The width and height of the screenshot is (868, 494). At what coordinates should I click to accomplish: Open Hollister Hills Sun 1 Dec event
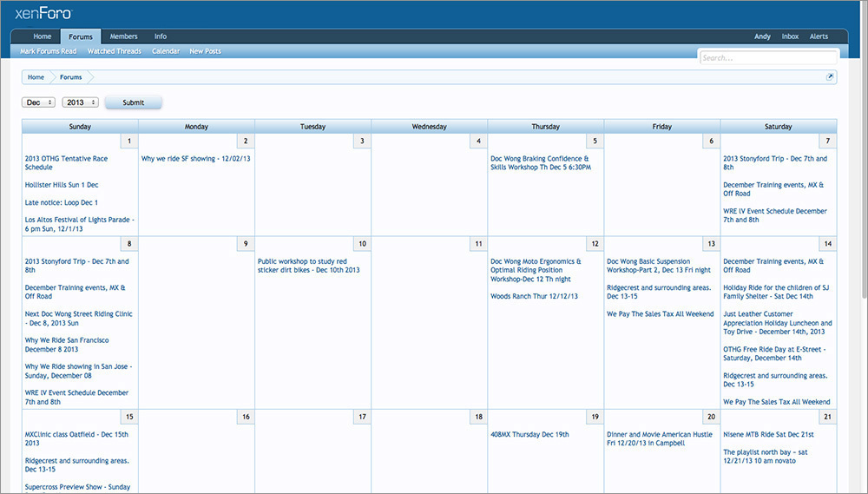(x=62, y=185)
